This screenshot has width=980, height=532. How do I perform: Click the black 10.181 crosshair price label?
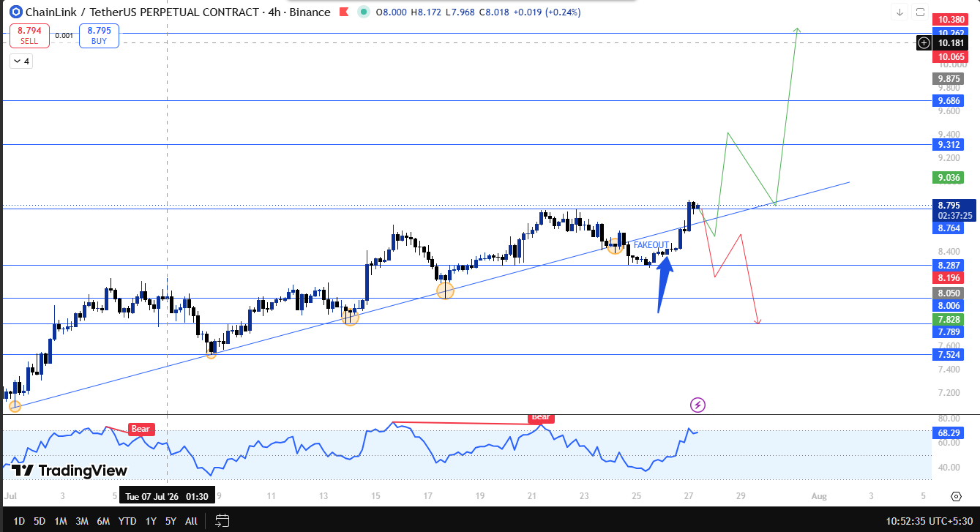click(x=950, y=43)
